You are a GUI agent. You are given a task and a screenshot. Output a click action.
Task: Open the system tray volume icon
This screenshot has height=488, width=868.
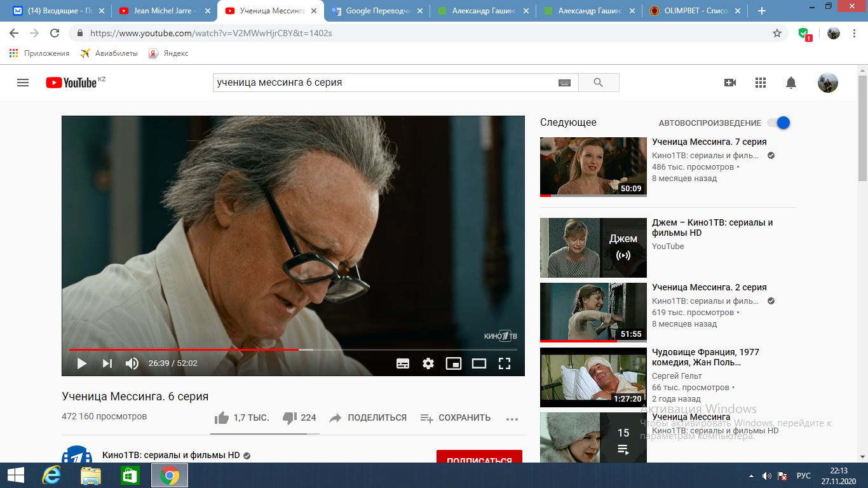tap(767, 476)
